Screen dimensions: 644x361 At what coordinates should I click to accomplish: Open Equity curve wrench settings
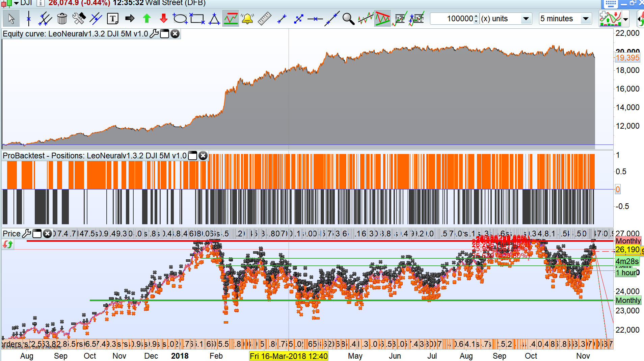(154, 34)
